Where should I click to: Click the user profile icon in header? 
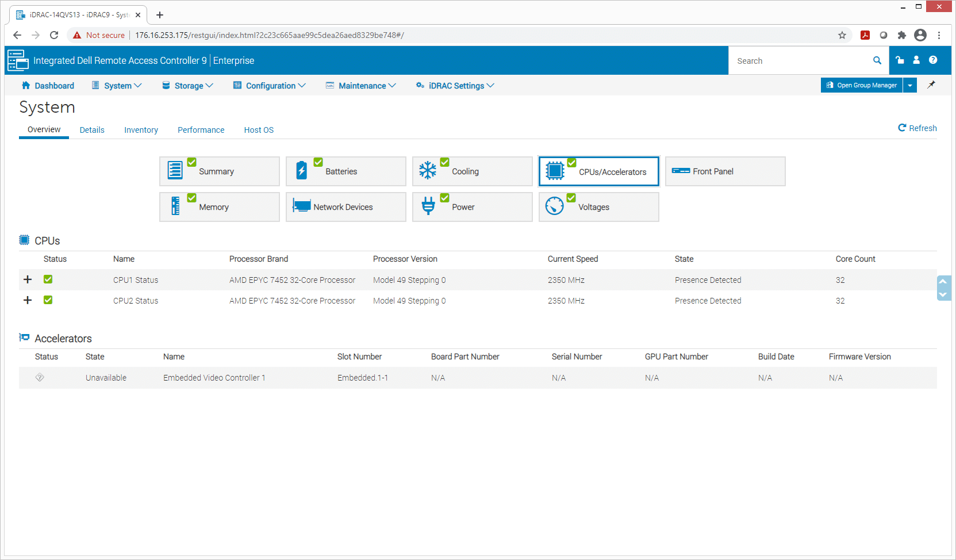tap(916, 60)
